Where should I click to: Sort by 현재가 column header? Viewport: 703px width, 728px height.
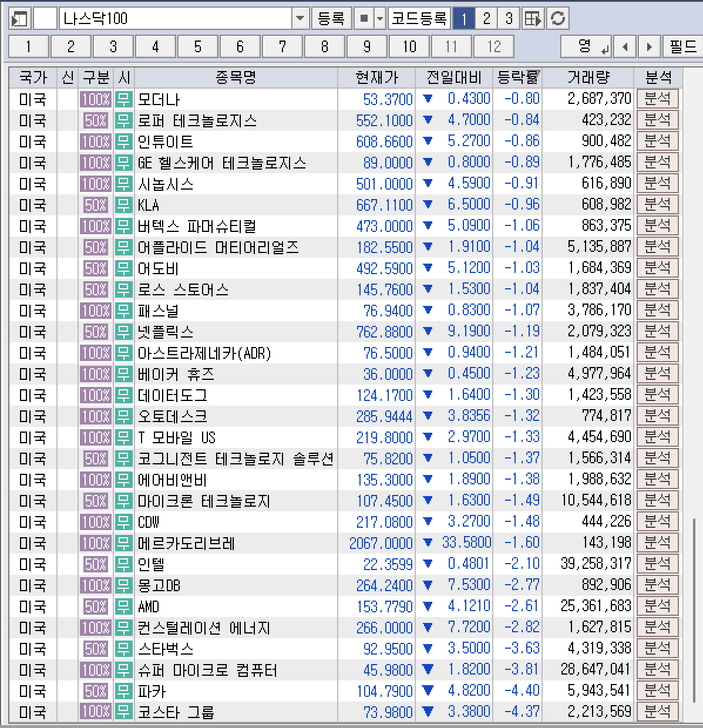click(376, 77)
